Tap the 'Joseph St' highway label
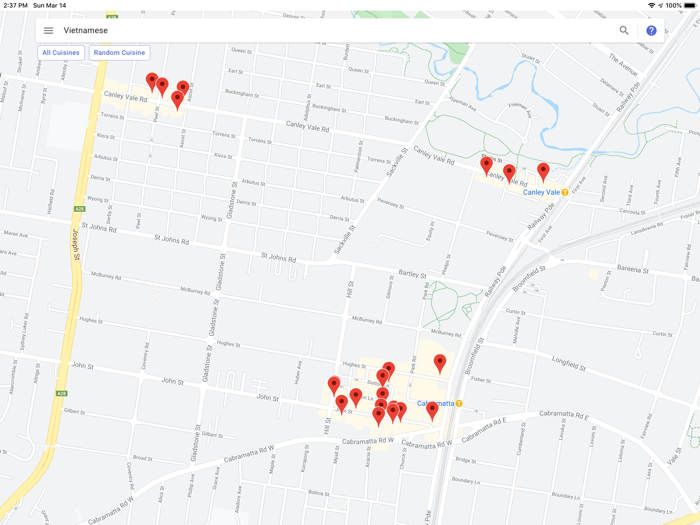Screen dimensions: 700x525 (76, 244)
